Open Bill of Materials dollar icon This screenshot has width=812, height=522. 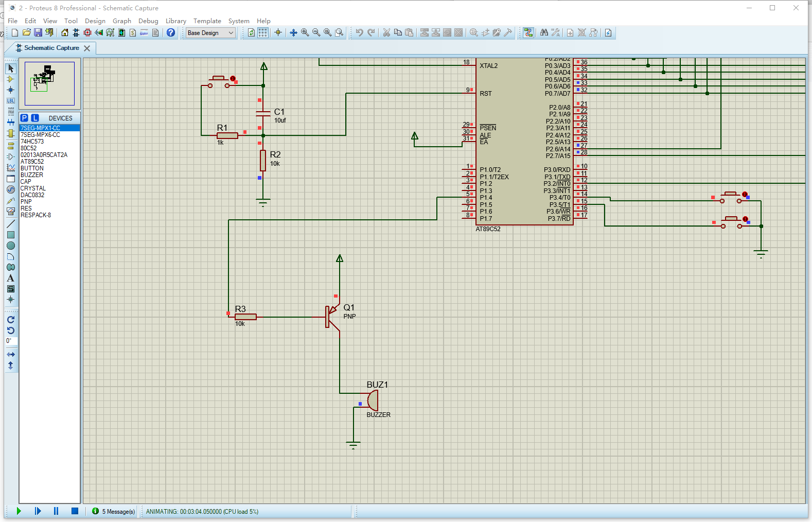point(133,32)
